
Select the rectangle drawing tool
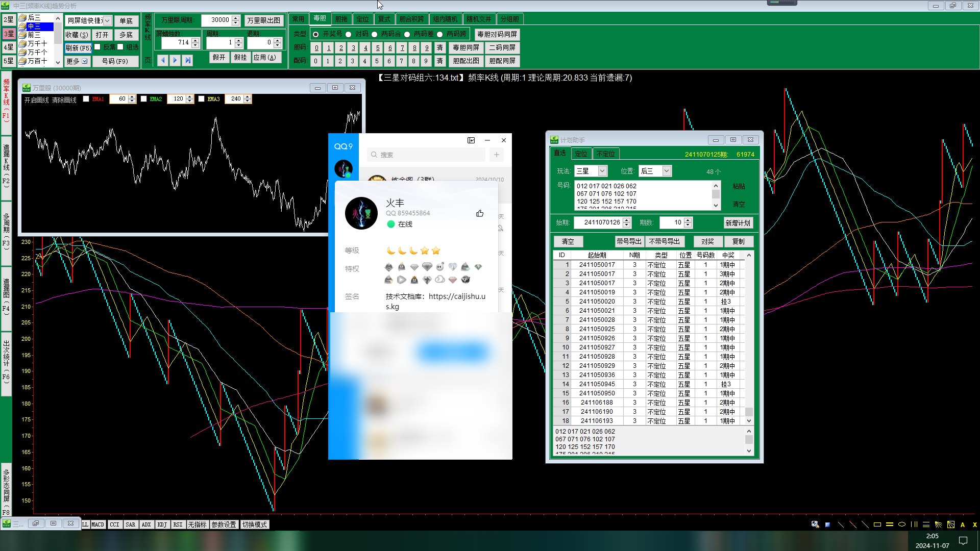point(877,524)
